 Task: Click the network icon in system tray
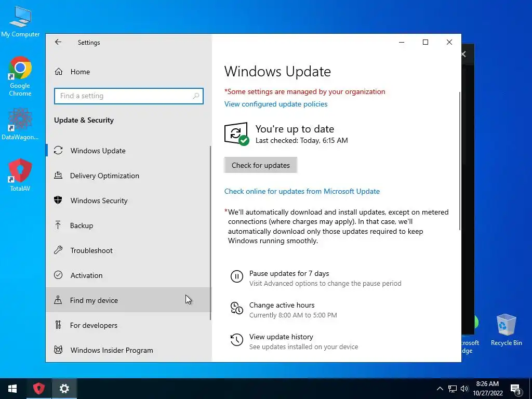[453, 389]
